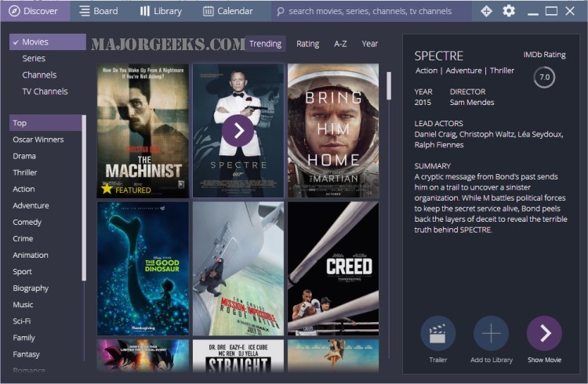Image resolution: width=588 pixels, height=384 pixels.
Task: Click the movie grid vertical scrollbar
Action: (388, 86)
